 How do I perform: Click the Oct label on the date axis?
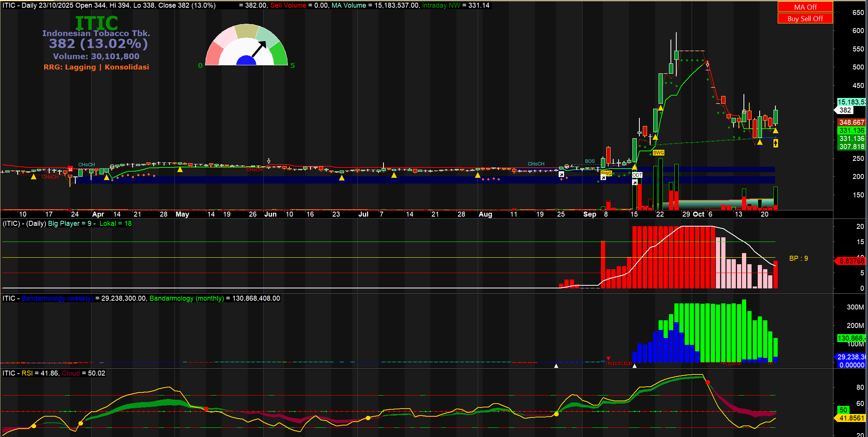click(x=699, y=214)
